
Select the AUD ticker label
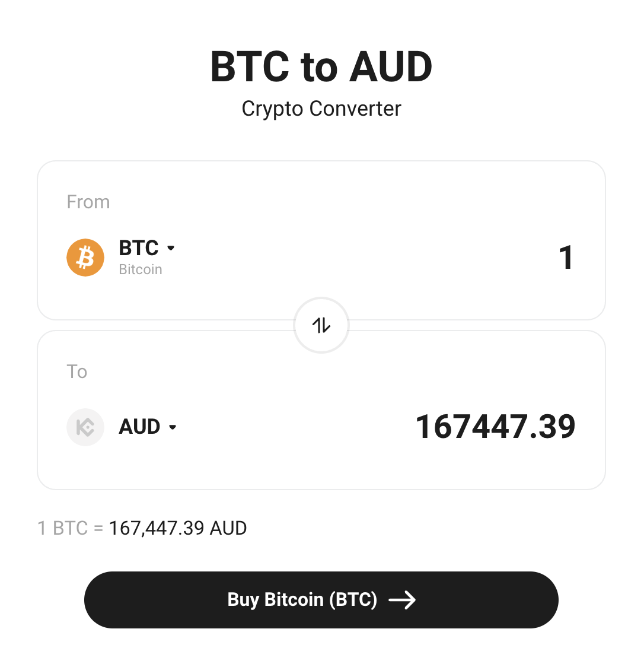pyautogui.click(x=140, y=427)
